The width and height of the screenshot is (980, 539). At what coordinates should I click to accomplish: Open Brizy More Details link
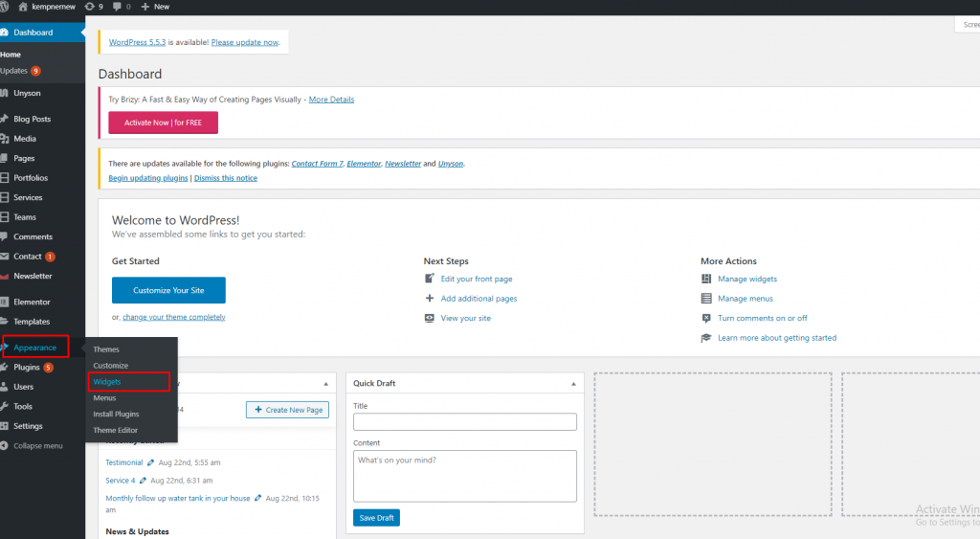tap(331, 100)
